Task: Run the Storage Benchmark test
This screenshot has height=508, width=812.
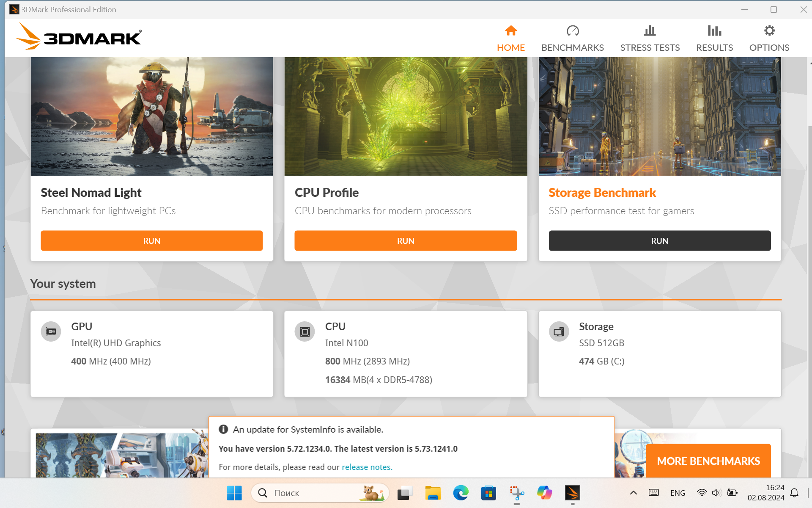Action: (659, 240)
